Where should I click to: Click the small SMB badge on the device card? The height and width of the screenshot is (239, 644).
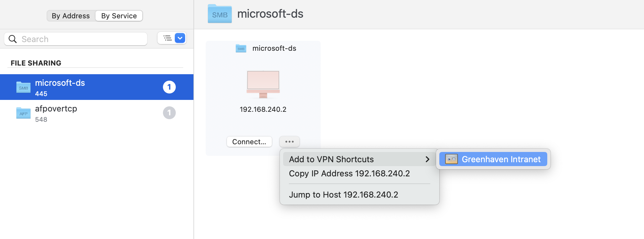pos(241,48)
